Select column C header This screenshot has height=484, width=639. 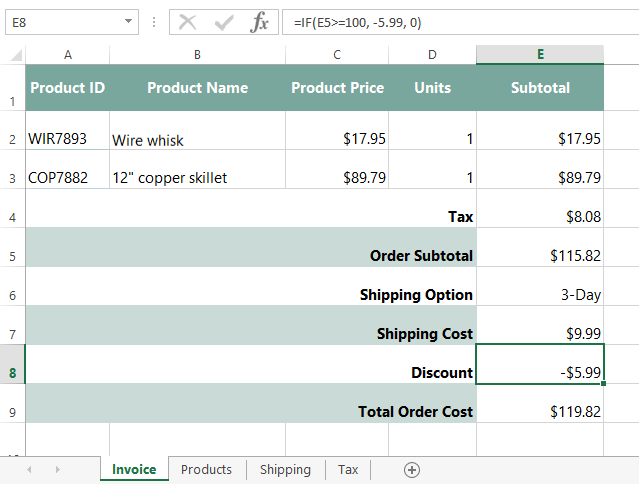point(337,54)
